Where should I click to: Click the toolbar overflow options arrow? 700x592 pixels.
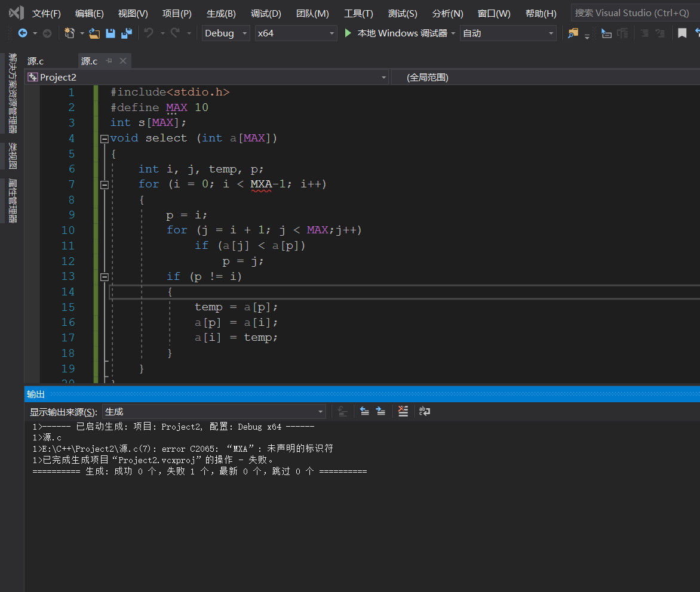(x=587, y=36)
